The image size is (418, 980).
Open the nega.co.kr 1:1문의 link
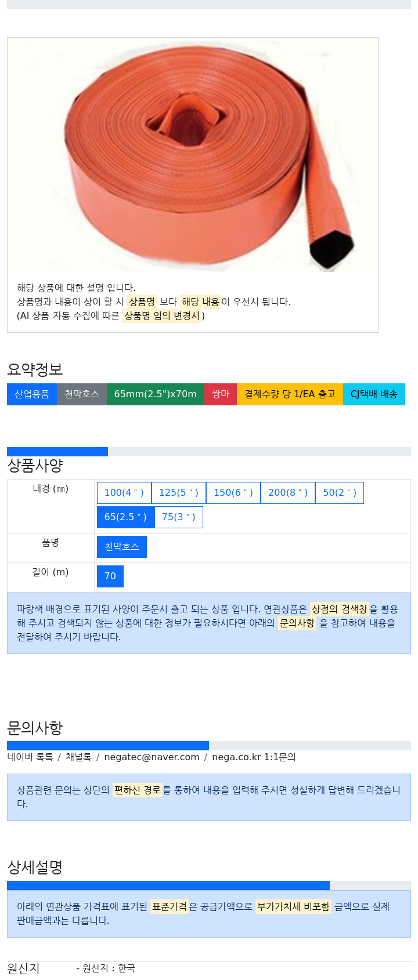point(254,757)
